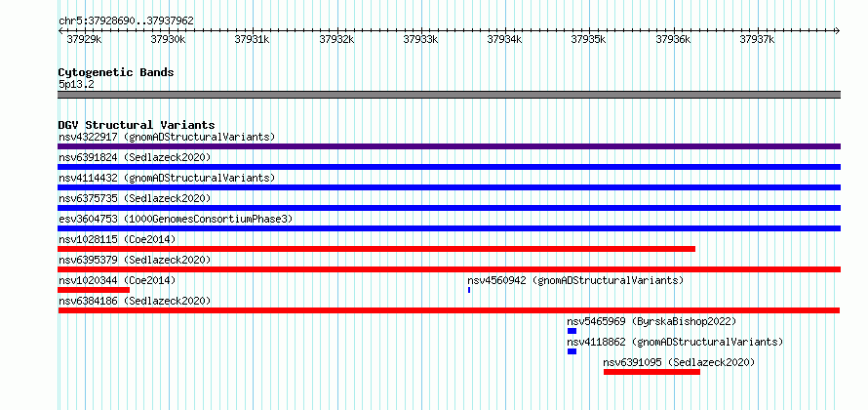The height and width of the screenshot is (410, 868).
Task: Click the 37929k ruler position
Action: pos(84,39)
